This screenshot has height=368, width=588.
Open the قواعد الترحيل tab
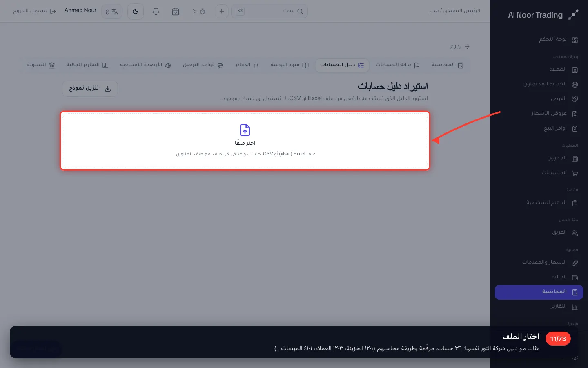tap(203, 65)
